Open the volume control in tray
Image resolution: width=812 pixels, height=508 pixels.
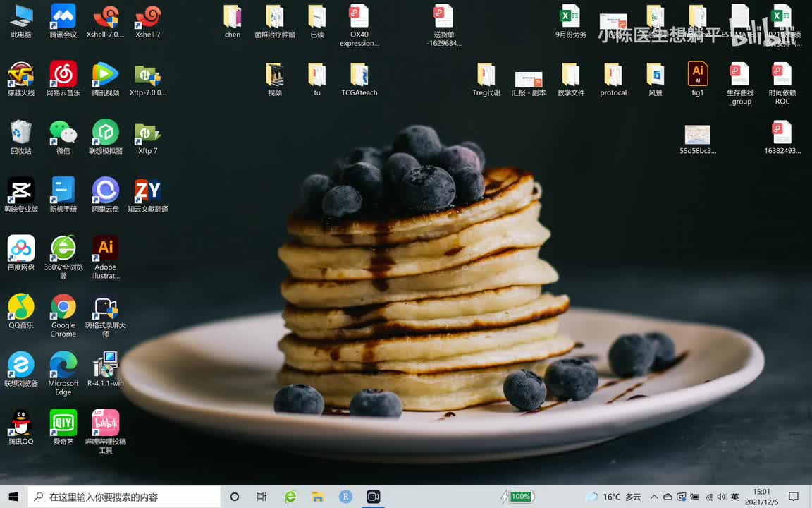(x=721, y=497)
